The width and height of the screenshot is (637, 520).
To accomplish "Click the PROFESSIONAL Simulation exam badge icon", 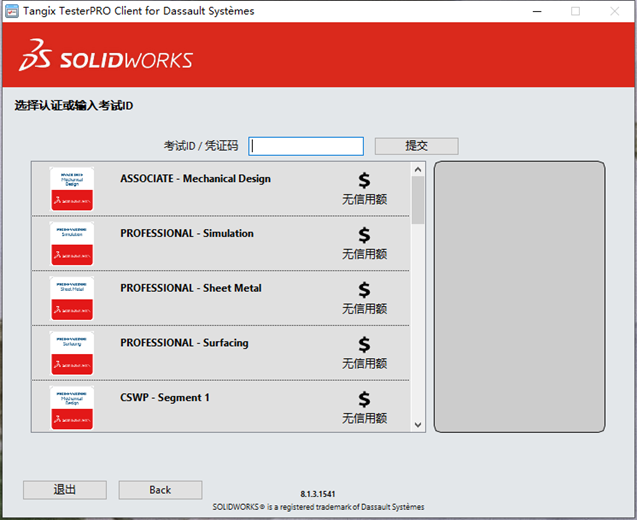I will coord(72,244).
